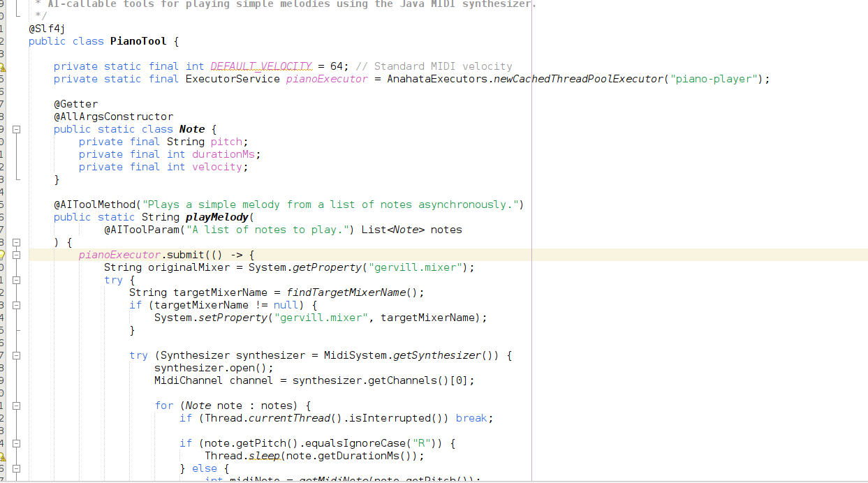868x483 pixels.
Task: Click the warning icon beside DEFAULT_VELOCITY line
Action: coord(2,67)
